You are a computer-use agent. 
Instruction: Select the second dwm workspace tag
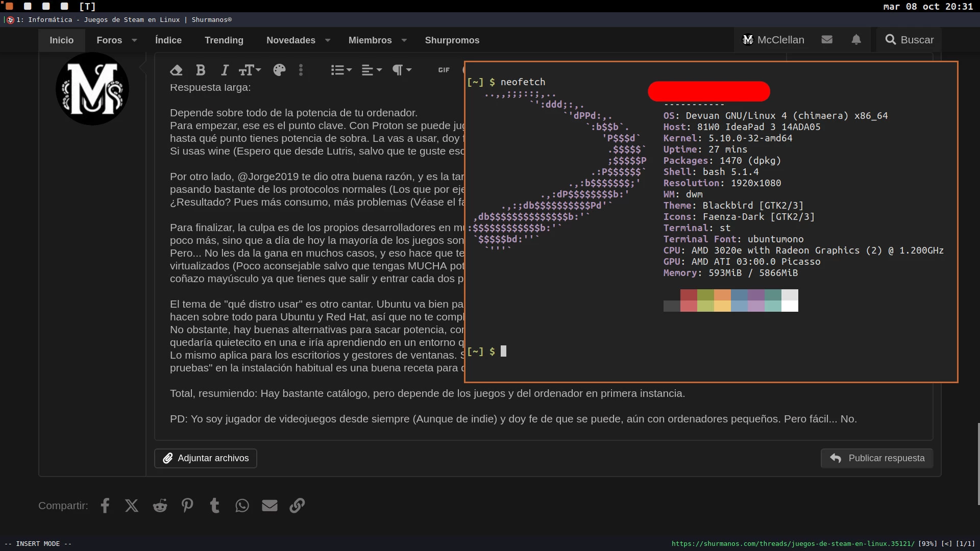coord(28,6)
